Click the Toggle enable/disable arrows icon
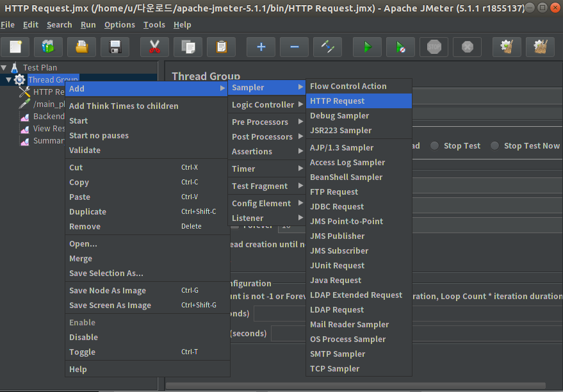563x392 pixels. [327, 47]
